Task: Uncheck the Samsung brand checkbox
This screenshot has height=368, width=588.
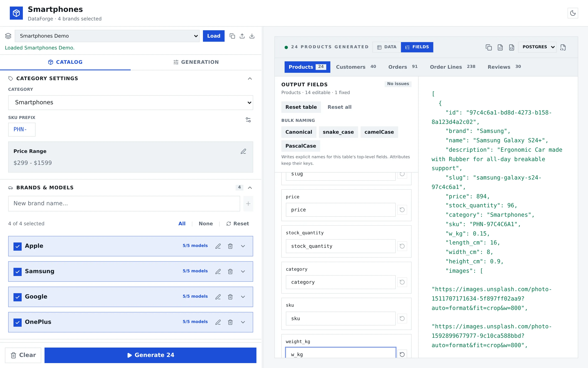Action: click(18, 272)
